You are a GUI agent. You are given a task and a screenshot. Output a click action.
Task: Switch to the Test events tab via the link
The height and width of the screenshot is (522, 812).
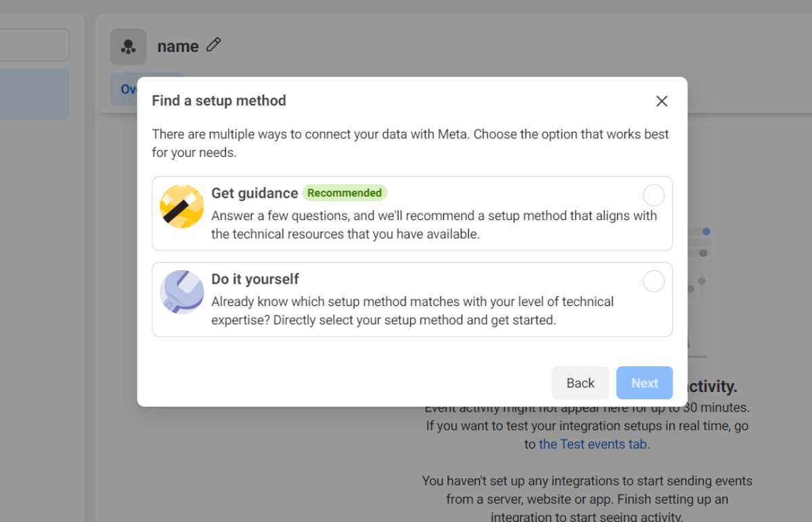[x=593, y=443]
